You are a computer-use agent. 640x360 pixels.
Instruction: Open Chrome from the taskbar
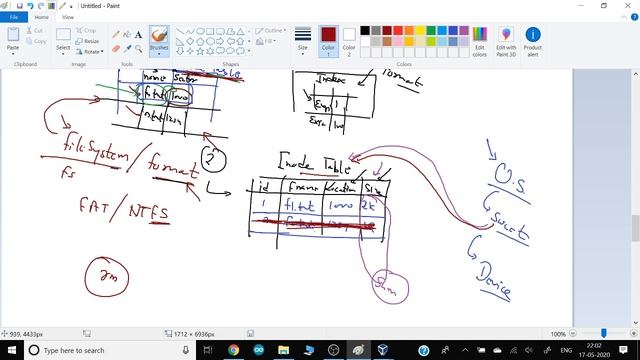(233, 350)
